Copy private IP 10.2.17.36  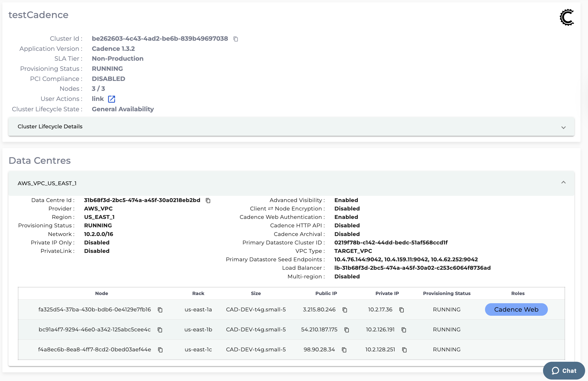[402, 310]
